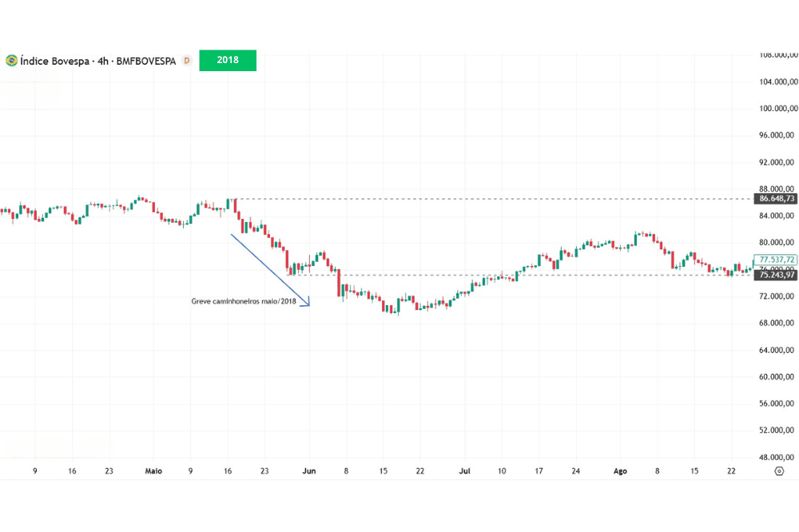The image size is (799, 532).
Task: Click the Índice Bovespa symbol title
Action: pos(54,61)
